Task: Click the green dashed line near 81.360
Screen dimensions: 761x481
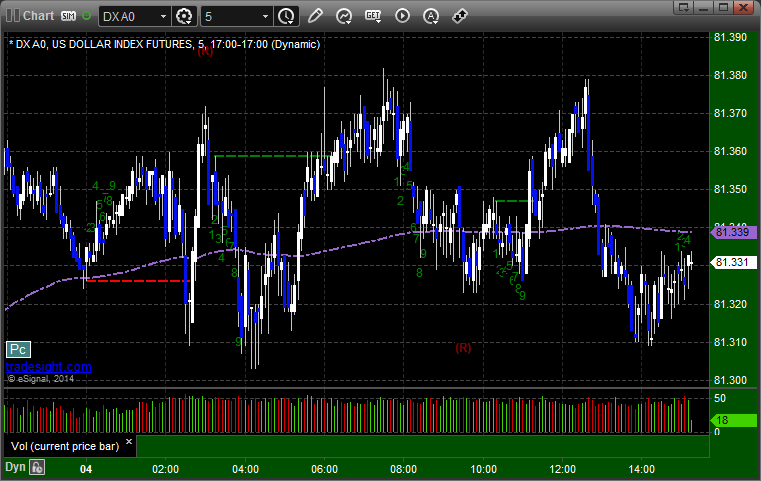Action: (273, 156)
